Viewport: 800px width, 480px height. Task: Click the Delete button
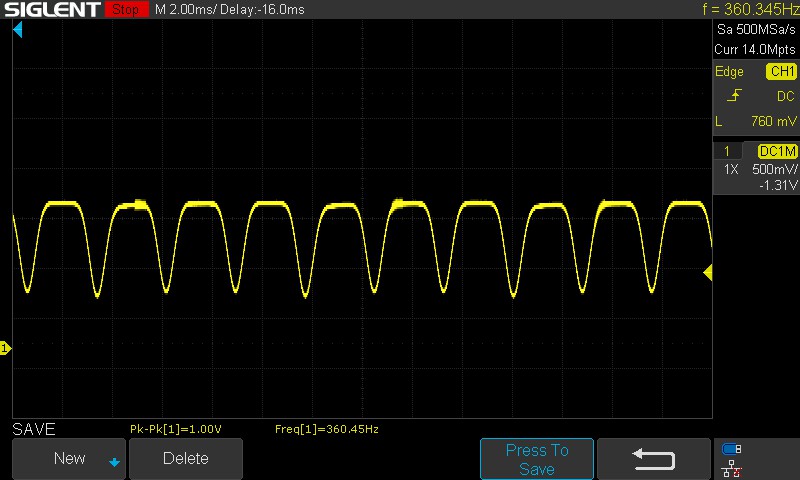[186, 458]
